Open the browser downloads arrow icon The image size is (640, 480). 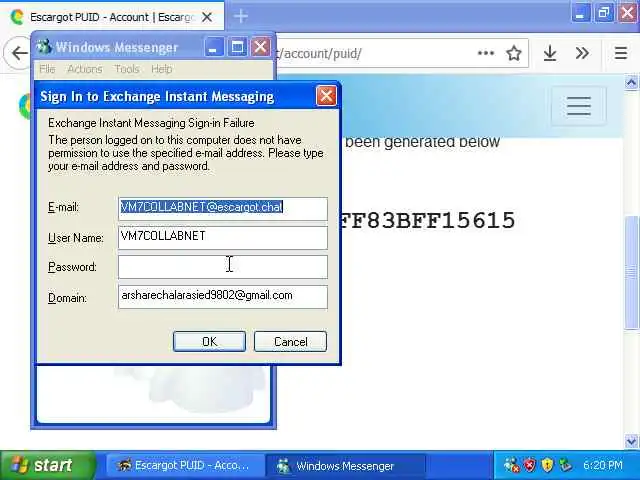[x=550, y=53]
